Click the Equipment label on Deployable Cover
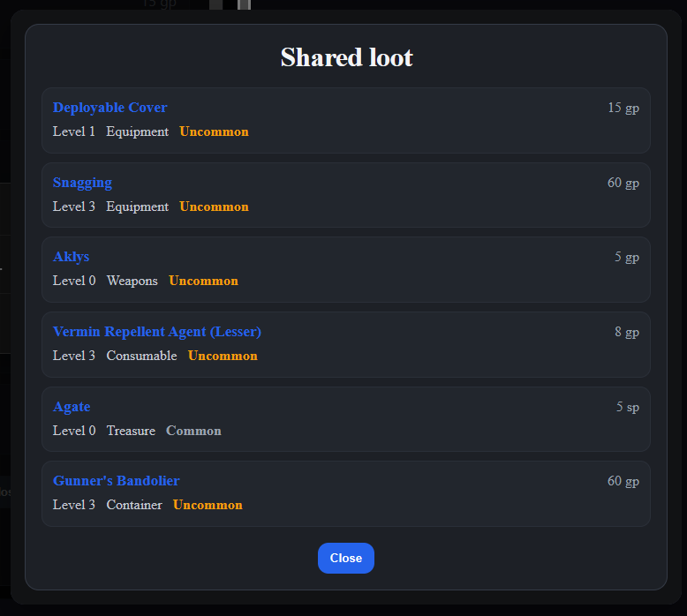The height and width of the screenshot is (616, 687). point(137,131)
